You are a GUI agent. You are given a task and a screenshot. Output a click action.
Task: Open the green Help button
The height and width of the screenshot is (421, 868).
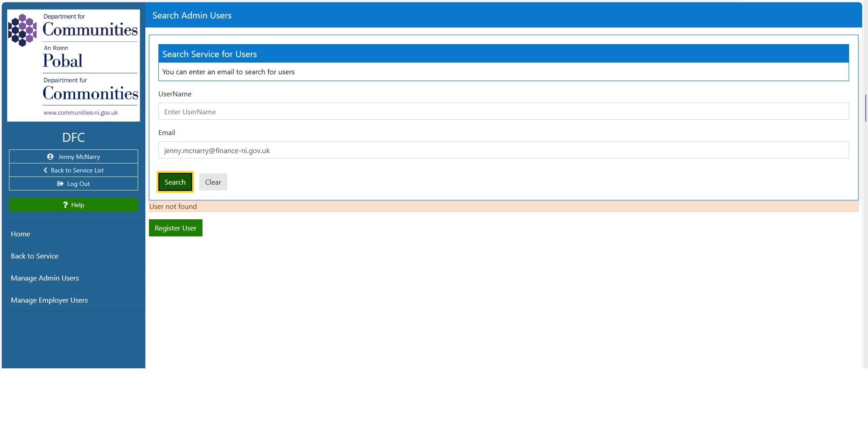pos(73,205)
